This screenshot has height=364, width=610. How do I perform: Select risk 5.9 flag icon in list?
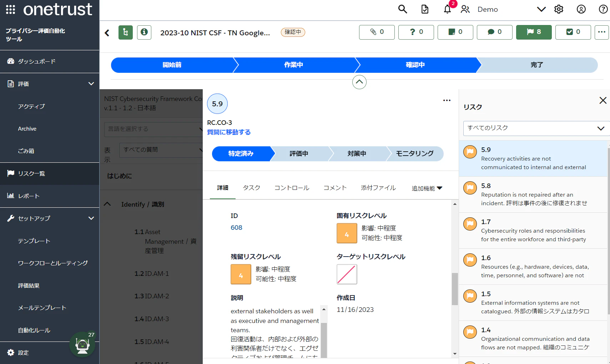tap(470, 152)
